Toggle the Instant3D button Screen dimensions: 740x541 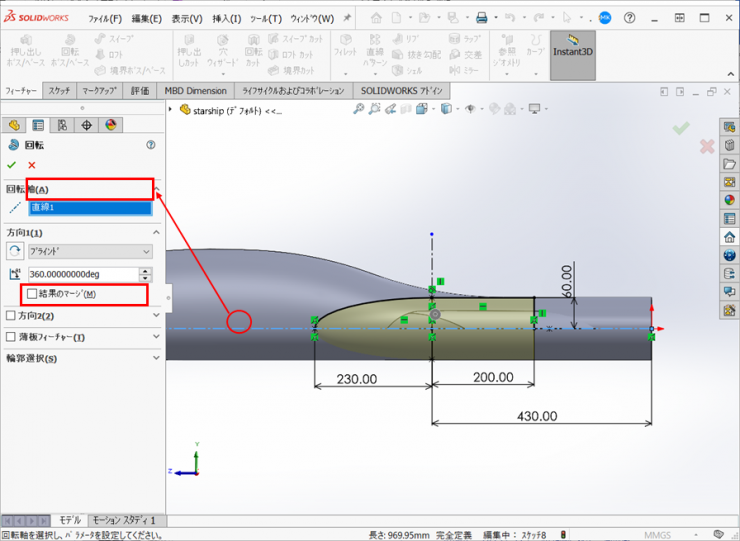[x=572, y=48]
